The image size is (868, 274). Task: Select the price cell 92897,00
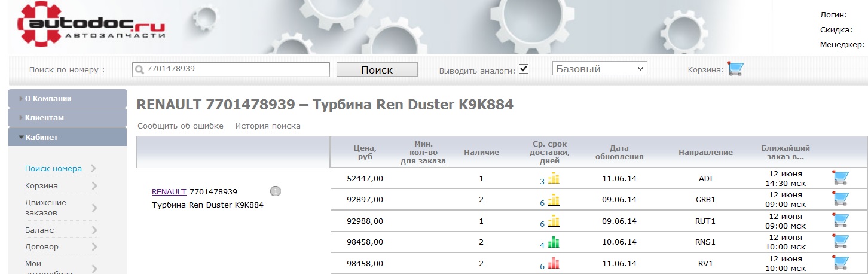[x=365, y=200]
